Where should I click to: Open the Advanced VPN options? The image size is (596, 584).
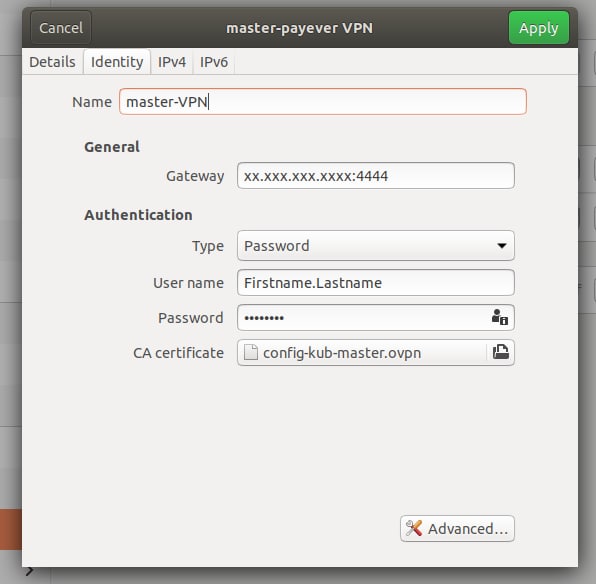(x=457, y=528)
